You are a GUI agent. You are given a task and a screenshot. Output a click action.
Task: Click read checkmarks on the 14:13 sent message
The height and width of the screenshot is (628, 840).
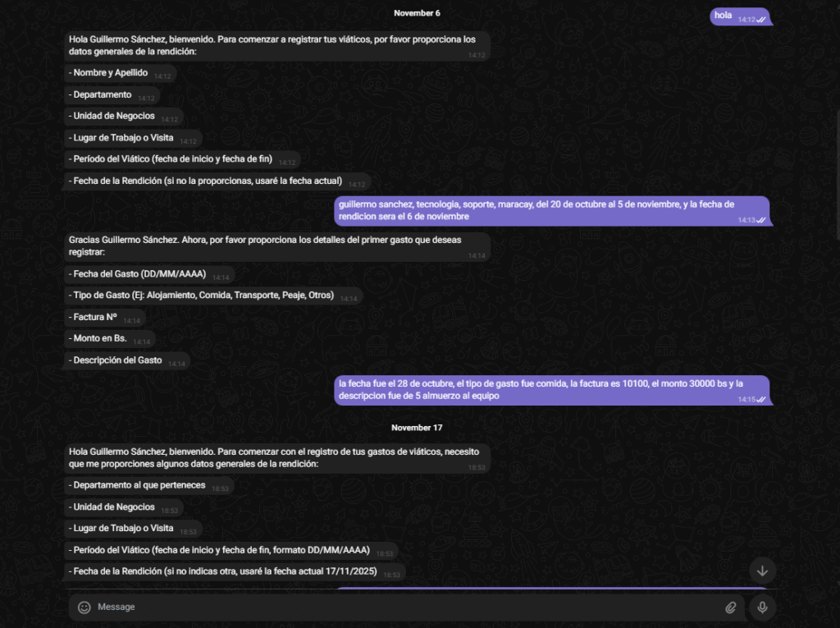tap(761, 220)
